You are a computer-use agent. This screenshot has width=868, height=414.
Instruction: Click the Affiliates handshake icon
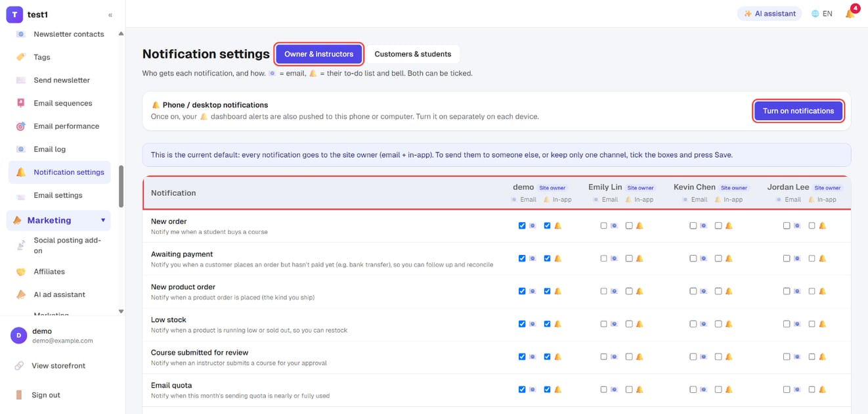pyautogui.click(x=21, y=271)
